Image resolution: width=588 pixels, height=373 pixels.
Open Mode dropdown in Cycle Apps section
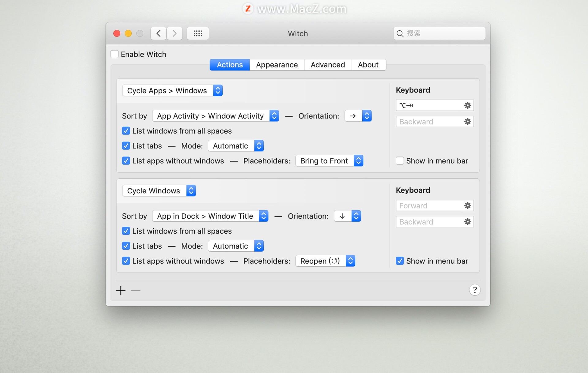click(x=236, y=146)
